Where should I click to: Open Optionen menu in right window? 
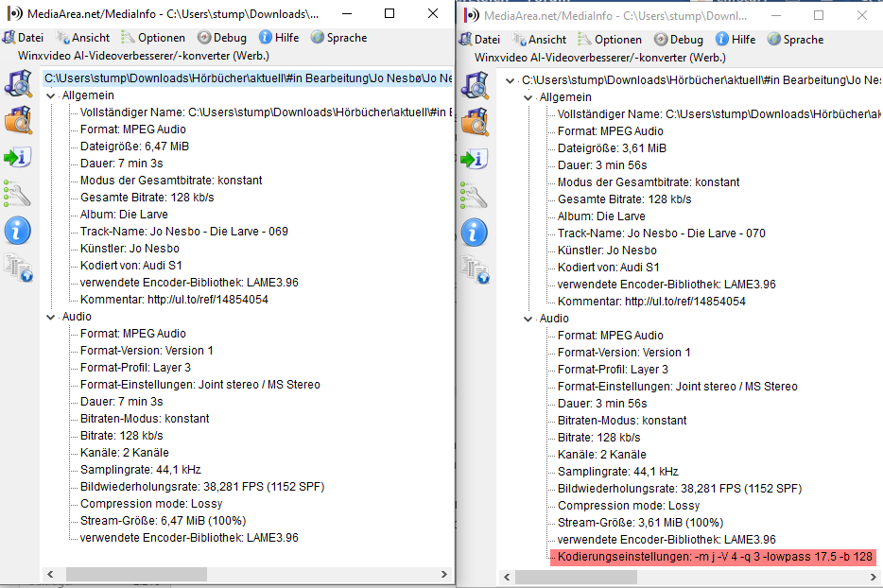pyautogui.click(x=610, y=40)
